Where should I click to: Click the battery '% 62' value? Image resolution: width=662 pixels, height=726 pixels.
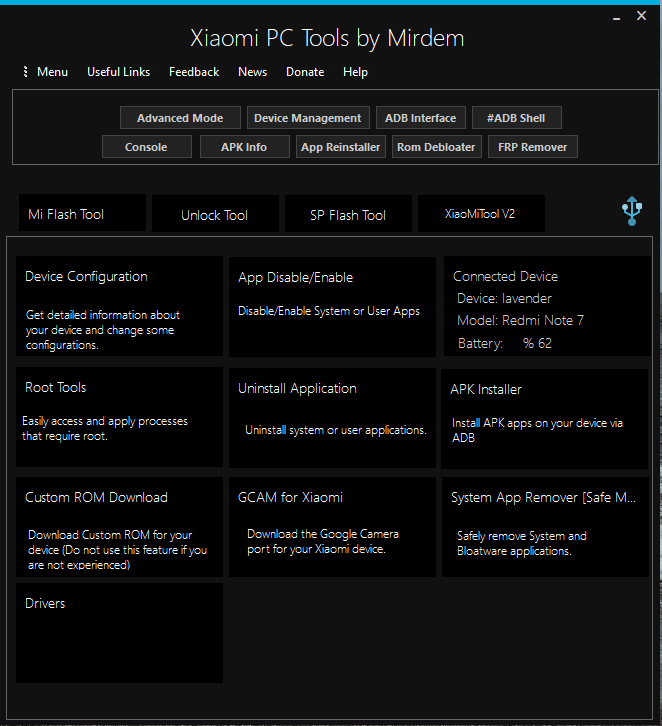point(537,343)
